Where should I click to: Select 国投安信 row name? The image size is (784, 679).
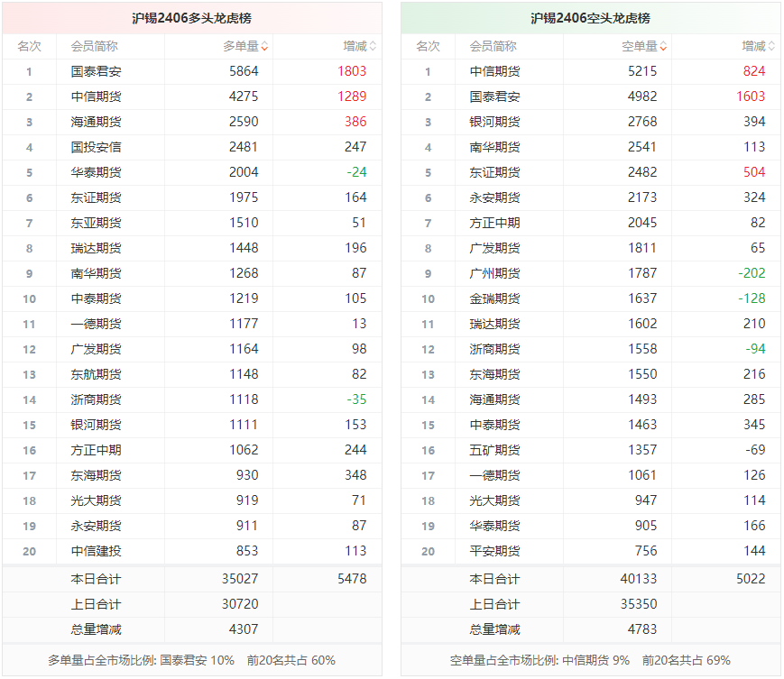click(96, 147)
